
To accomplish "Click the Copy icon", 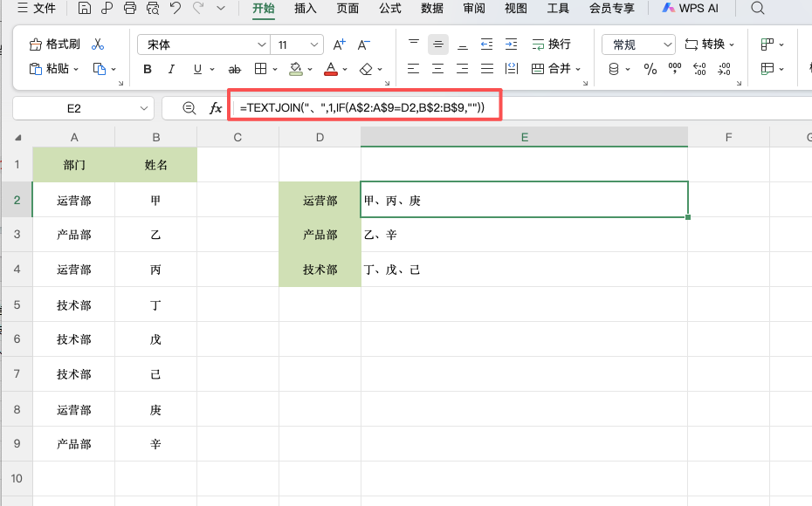I will 99,69.
